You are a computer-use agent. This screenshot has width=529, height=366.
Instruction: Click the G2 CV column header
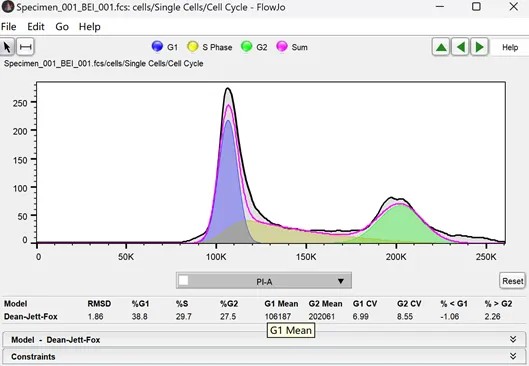[409, 304]
